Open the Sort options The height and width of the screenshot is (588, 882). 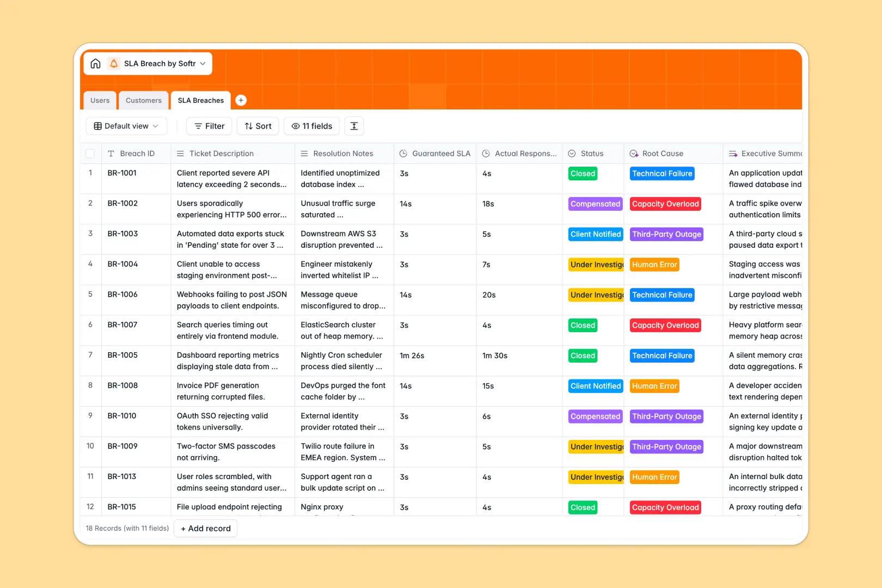click(x=258, y=126)
